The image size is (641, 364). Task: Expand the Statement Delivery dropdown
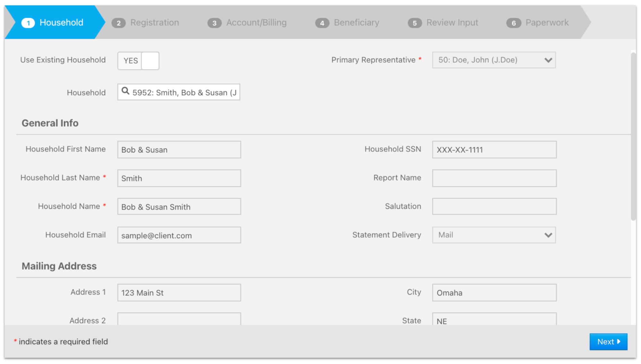coord(493,235)
